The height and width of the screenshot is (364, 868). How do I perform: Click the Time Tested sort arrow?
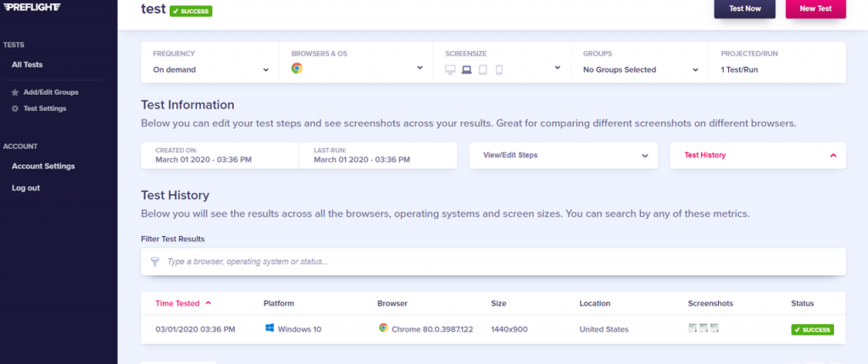[x=209, y=303]
